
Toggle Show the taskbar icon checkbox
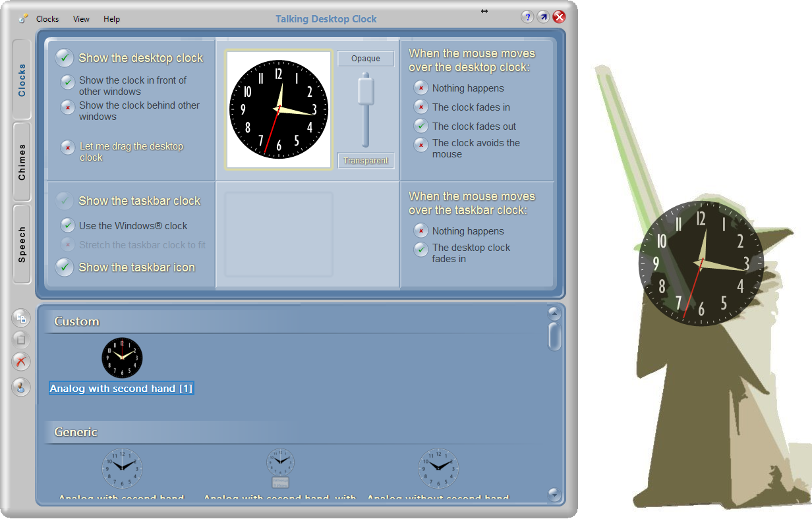[x=65, y=267]
